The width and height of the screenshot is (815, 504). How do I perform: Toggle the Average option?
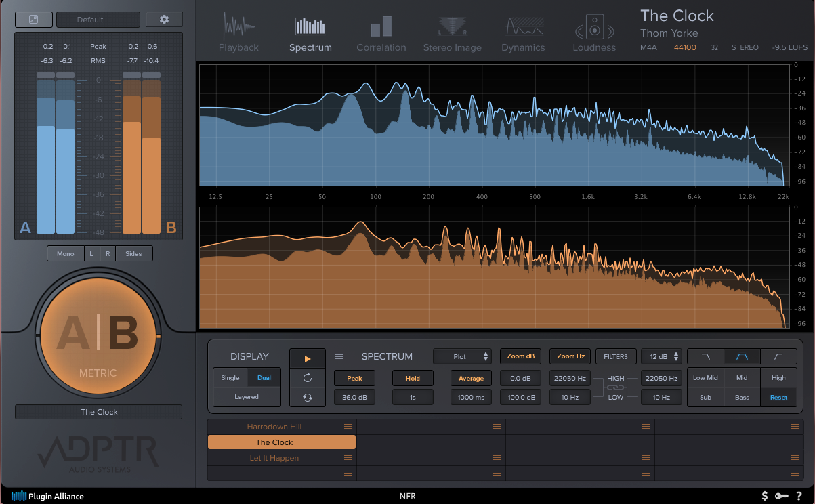(471, 379)
